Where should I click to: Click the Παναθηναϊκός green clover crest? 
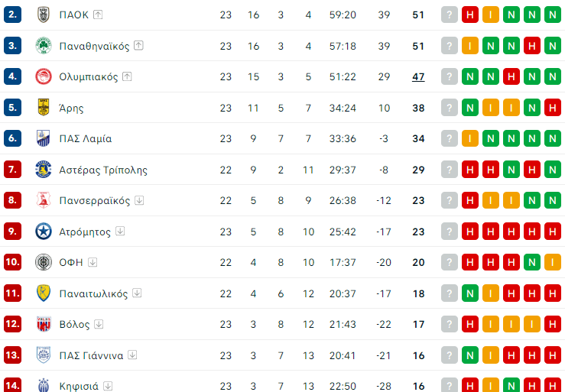(43, 46)
